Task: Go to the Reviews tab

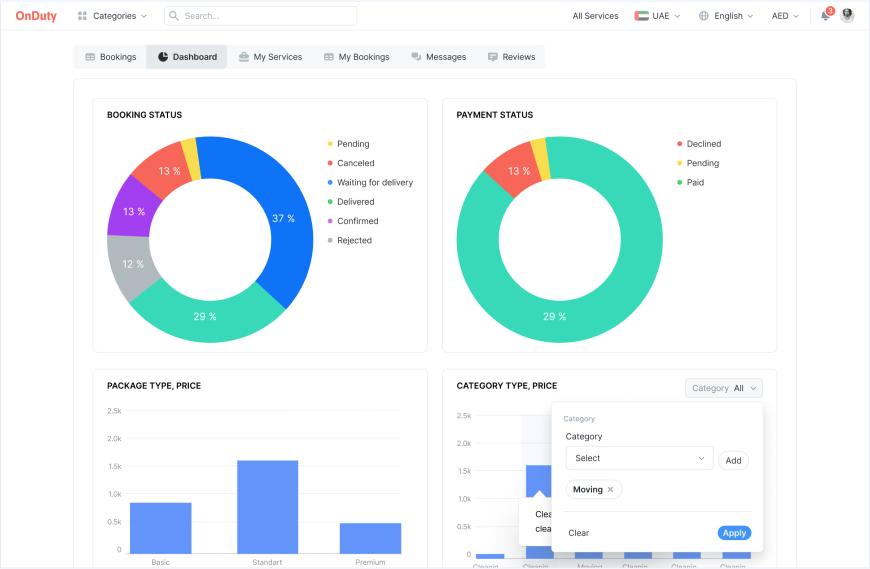Action: [x=512, y=57]
